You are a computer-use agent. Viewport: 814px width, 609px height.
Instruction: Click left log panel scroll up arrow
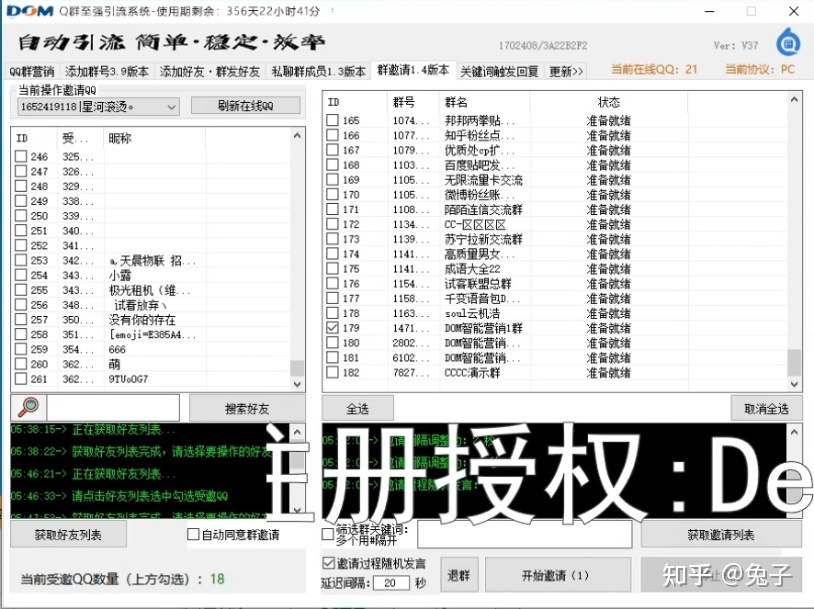(297, 432)
